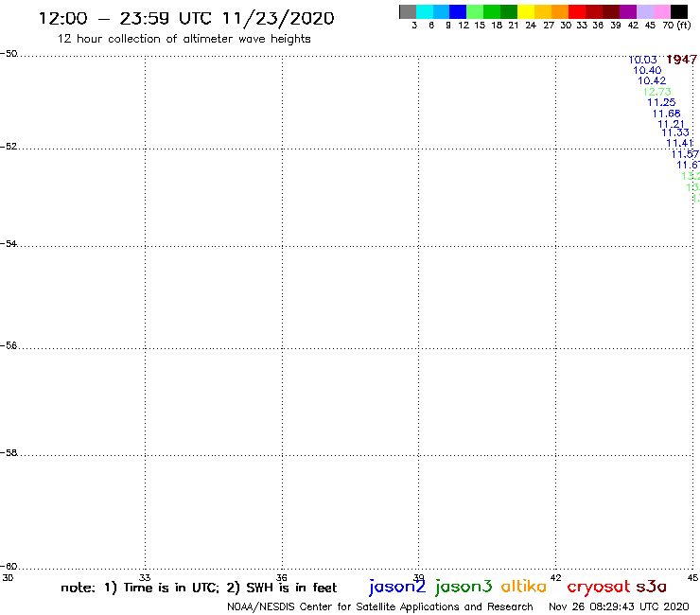
Task: Select the longitude axis label 45 at bottom right
Action: pos(692,578)
